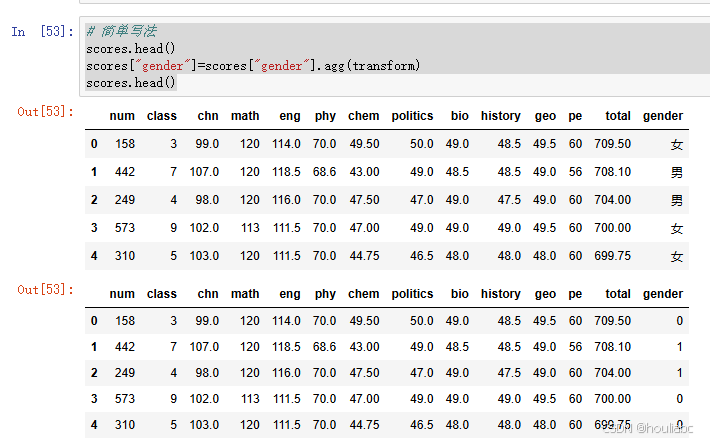Click the 'chem' header in second table

(x=363, y=294)
